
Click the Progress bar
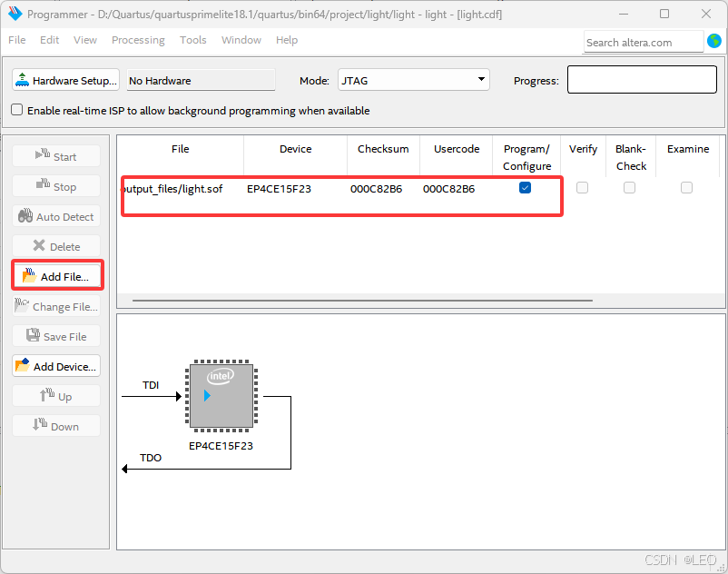coord(642,79)
